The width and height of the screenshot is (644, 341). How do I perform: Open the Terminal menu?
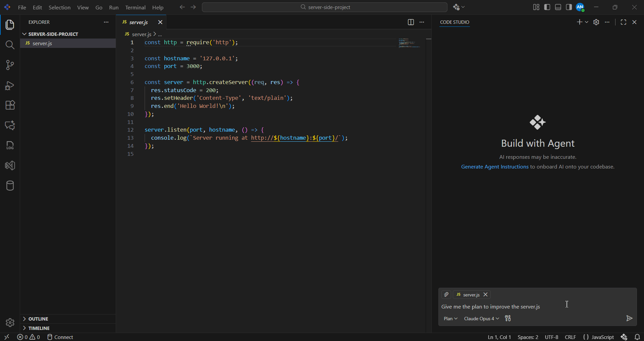click(135, 7)
